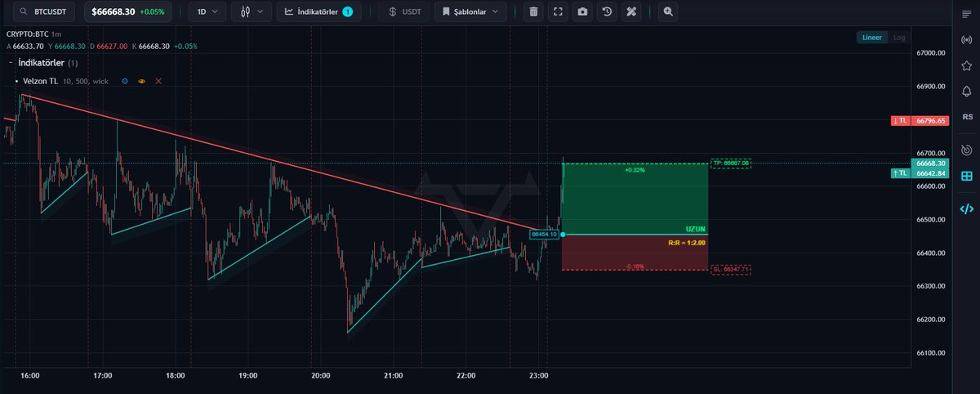Remove Velzon TL indicator with red X
Image resolution: width=980 pixels, height=394 pixels.
(x=158, y=81)
